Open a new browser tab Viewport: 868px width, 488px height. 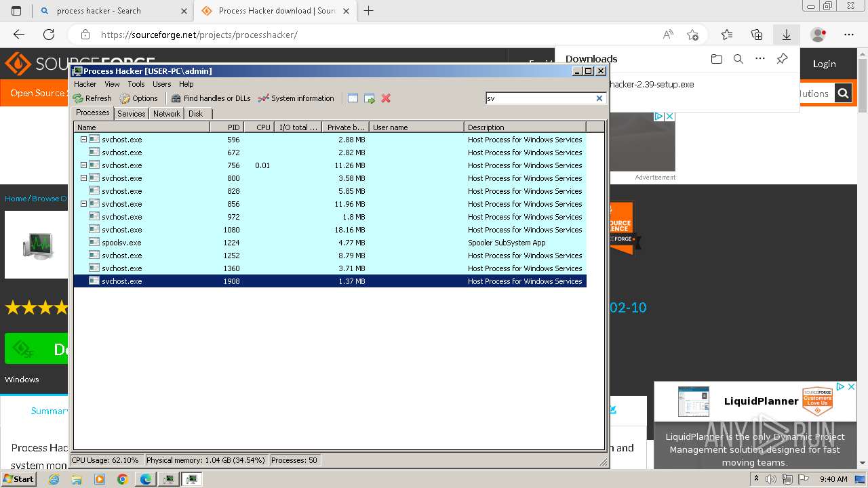(x=369, y=11)
